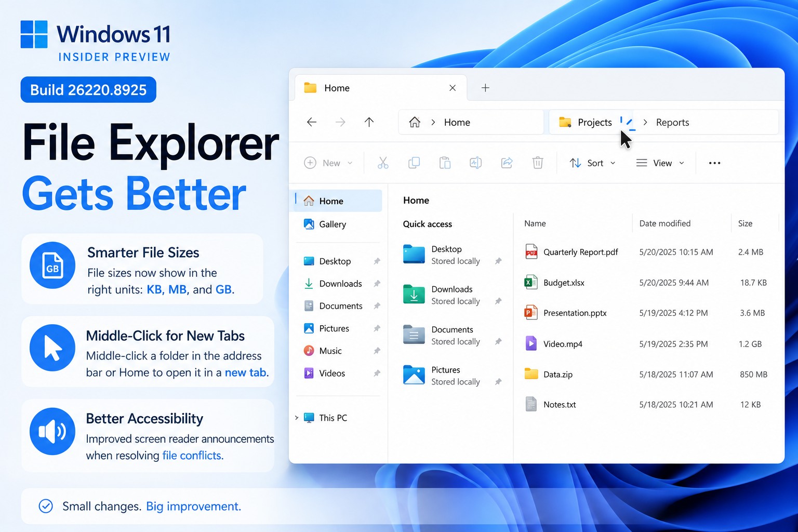Open the See more ellipsis menu
798x532 pixels.
coord(715,163)
